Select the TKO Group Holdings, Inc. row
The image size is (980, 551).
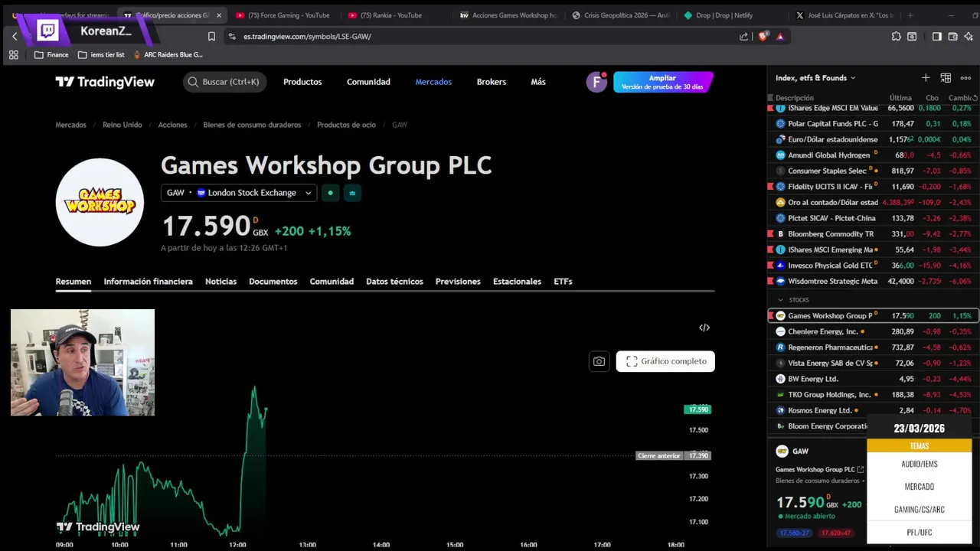[873, 395]
